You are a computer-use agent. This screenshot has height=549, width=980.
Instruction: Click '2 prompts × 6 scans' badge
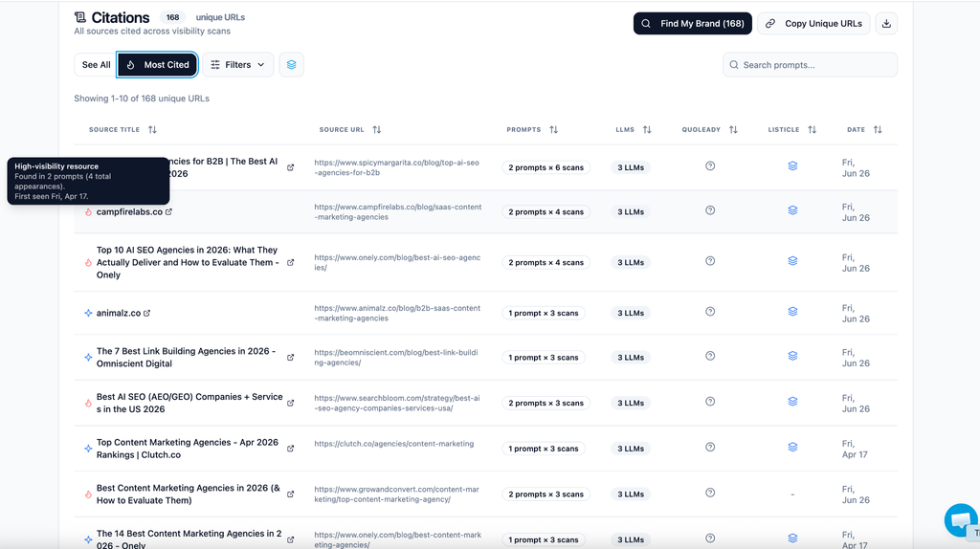(546, 167)
